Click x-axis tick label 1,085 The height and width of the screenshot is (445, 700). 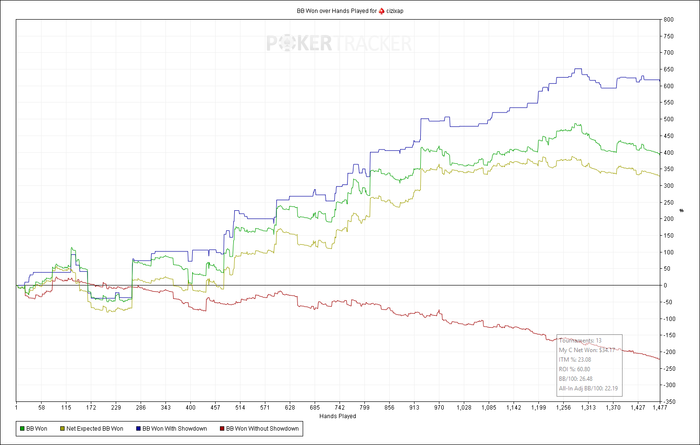point(489,408)
